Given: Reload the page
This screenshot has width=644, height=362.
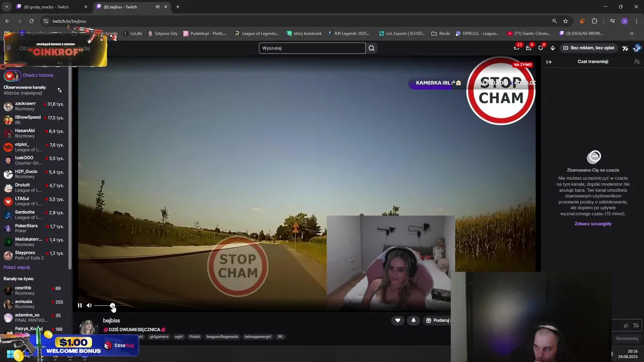Looking at the screenshot, I should coord(32,21).
